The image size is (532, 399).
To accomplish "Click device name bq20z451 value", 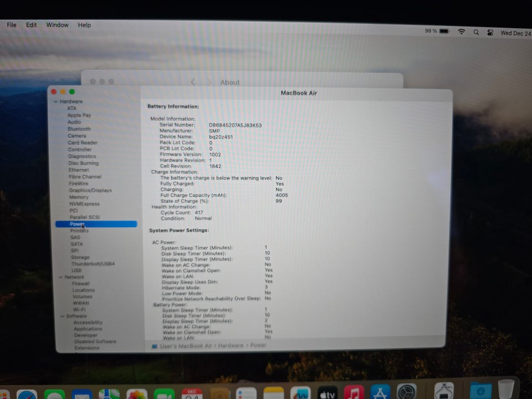I will (x=221, y=137).
